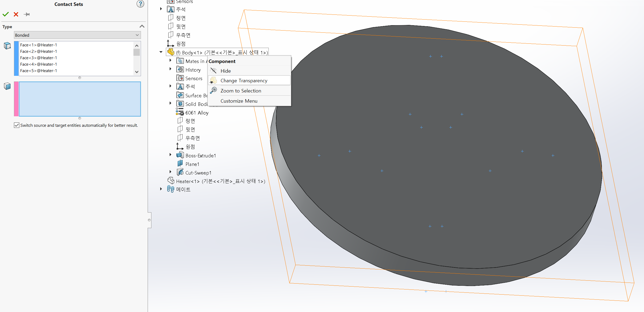
Task: Expand the Boss-Extrude1 feature
Action: 170,155
